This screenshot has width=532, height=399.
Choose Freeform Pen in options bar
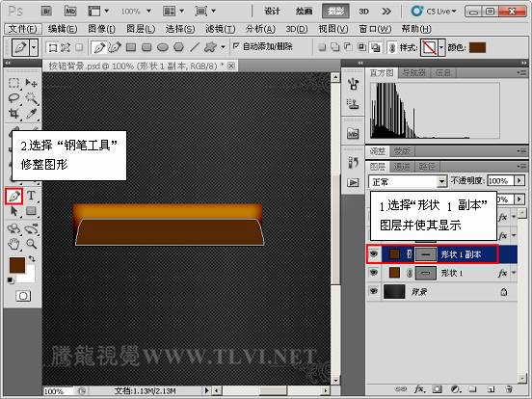coord(115,47)
